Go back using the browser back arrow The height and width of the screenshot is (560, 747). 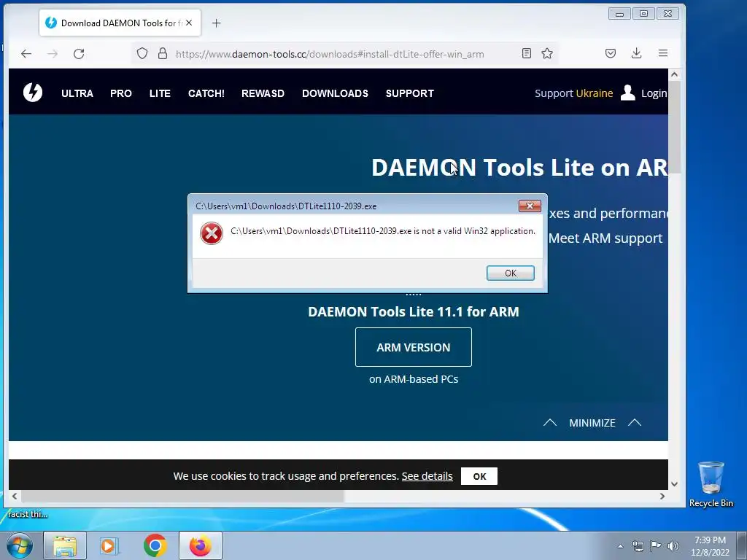click(26, 54)
